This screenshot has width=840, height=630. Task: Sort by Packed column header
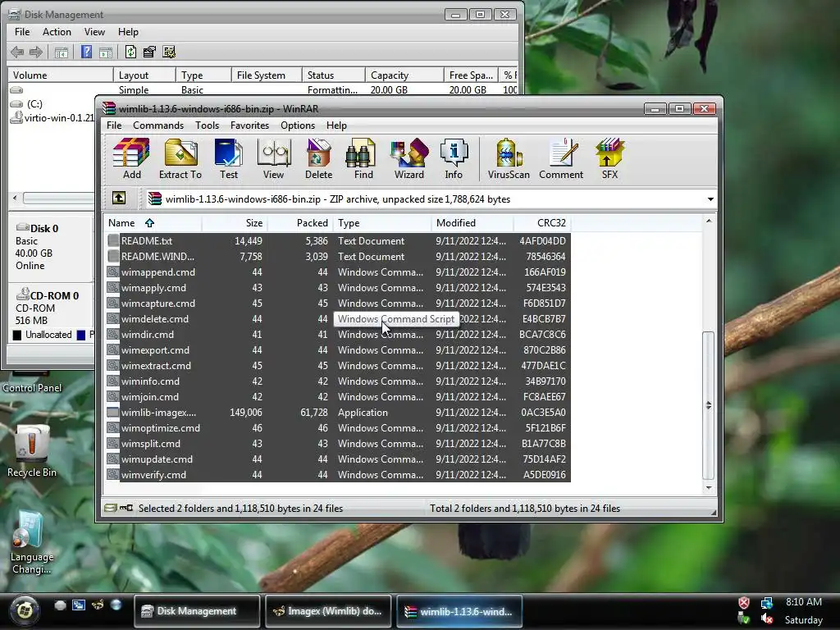click(300, 223)
